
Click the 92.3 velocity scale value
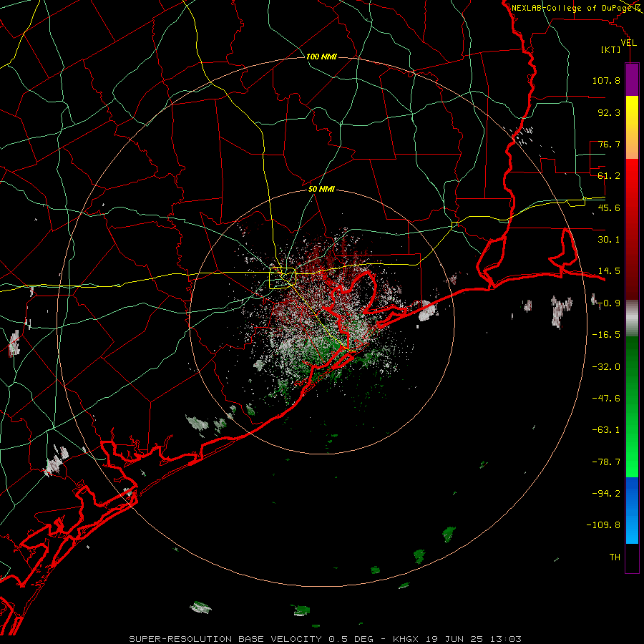coord(609,112)
